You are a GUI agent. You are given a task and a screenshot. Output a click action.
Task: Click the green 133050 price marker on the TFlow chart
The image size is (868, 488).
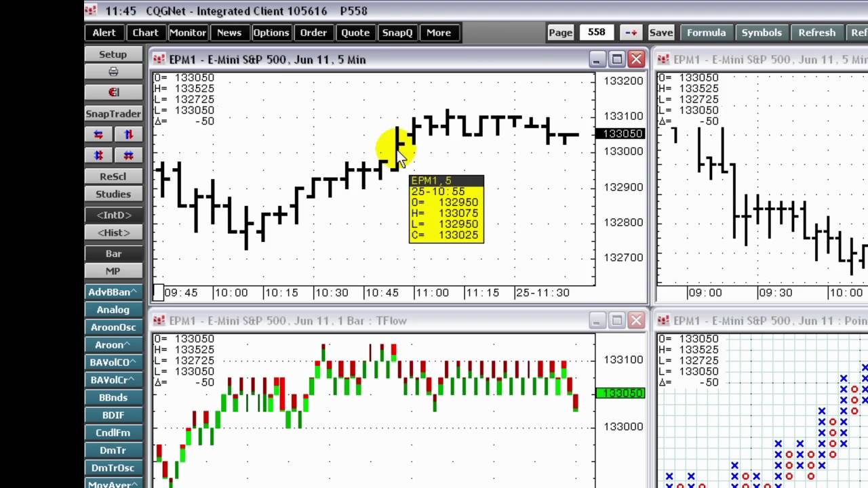[x=620, y=393]
